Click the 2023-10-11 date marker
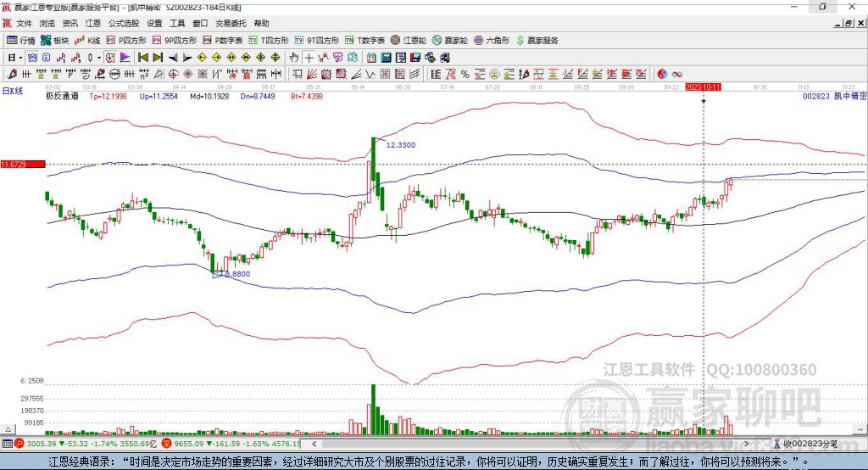Image resolution: width=868 pixels, height=470 pixels. [703, 87]
